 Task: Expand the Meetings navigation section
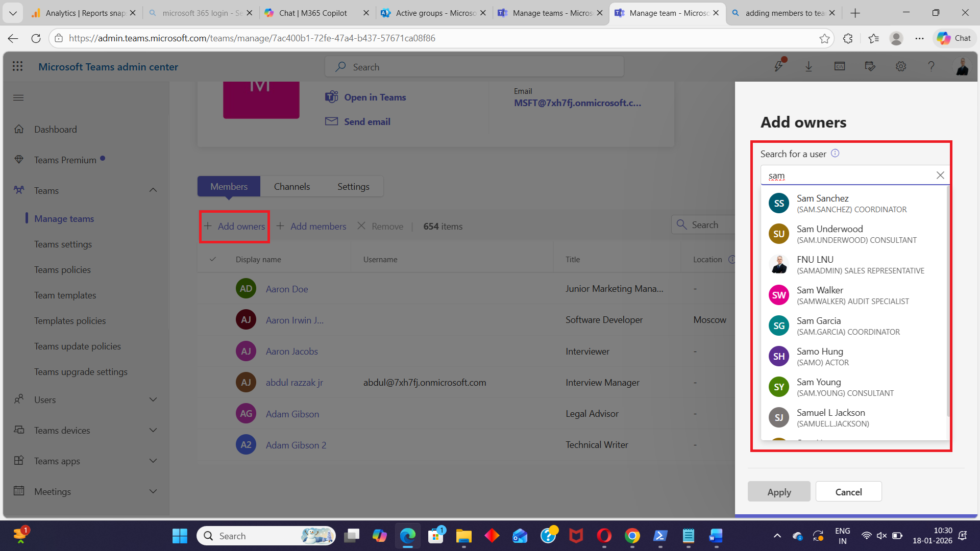(x=153, y=491)
